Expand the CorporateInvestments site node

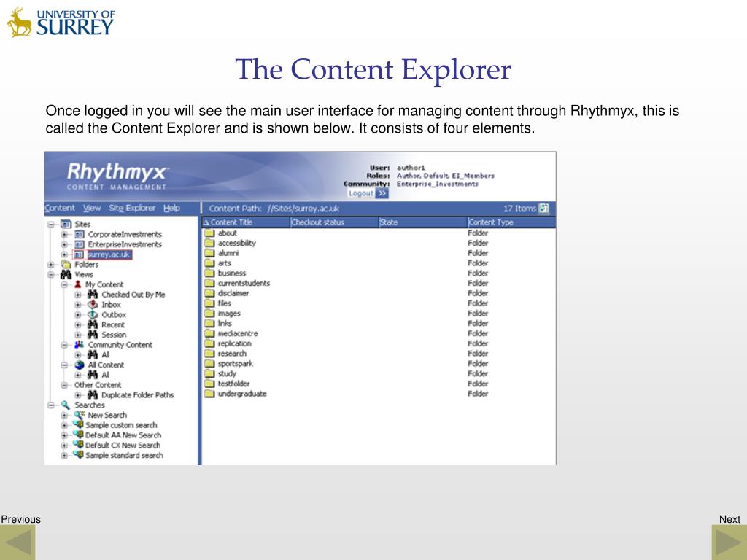(x=64, y=234)
